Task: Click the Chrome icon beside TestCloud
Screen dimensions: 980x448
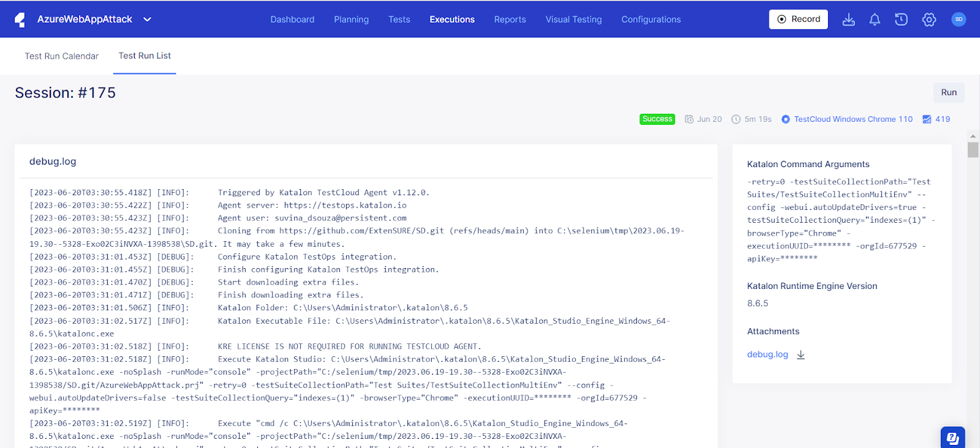Action: 786,119
